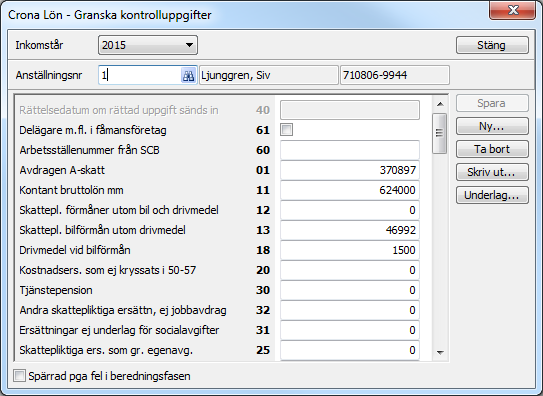This screenshot has width=543, height=396.
Task: Click the Skriv ut... button
Action: pyautogui.click(x=492, y=172)
